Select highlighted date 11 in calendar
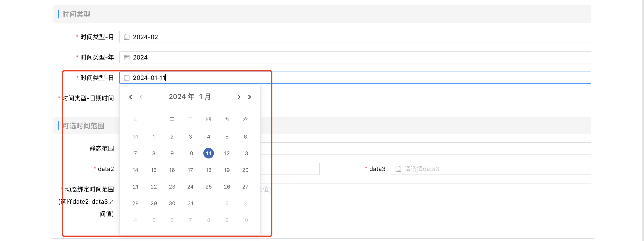This screenshot has width=644, height=241. coord(209,153)
